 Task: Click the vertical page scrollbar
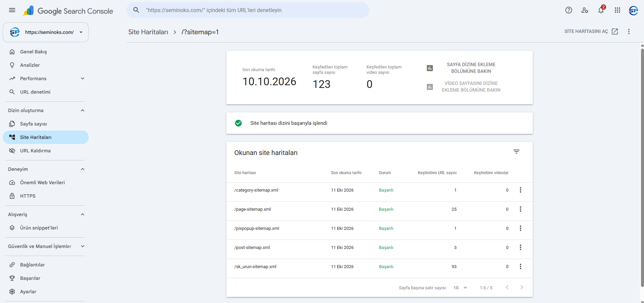pyautogui.click(x=642, y=168)
